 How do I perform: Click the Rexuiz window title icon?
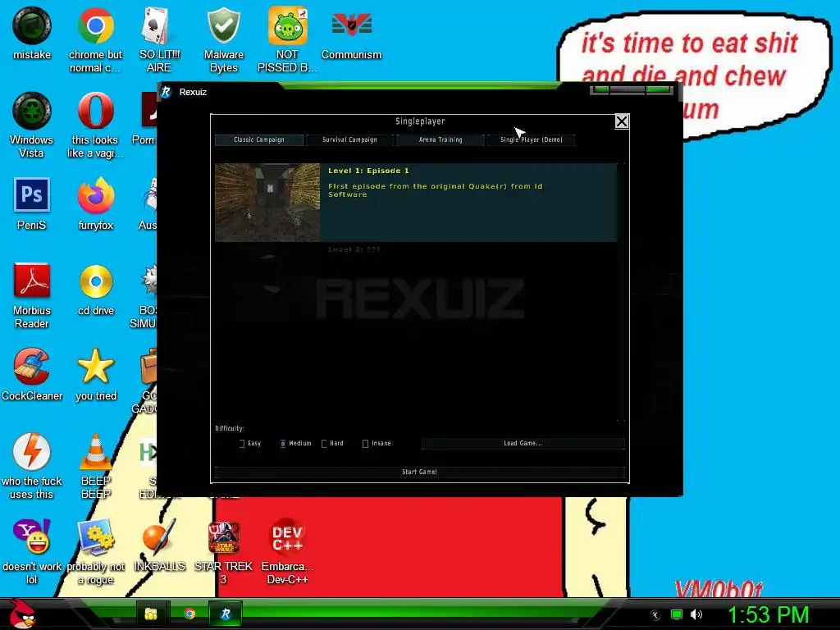coord(166,92)
